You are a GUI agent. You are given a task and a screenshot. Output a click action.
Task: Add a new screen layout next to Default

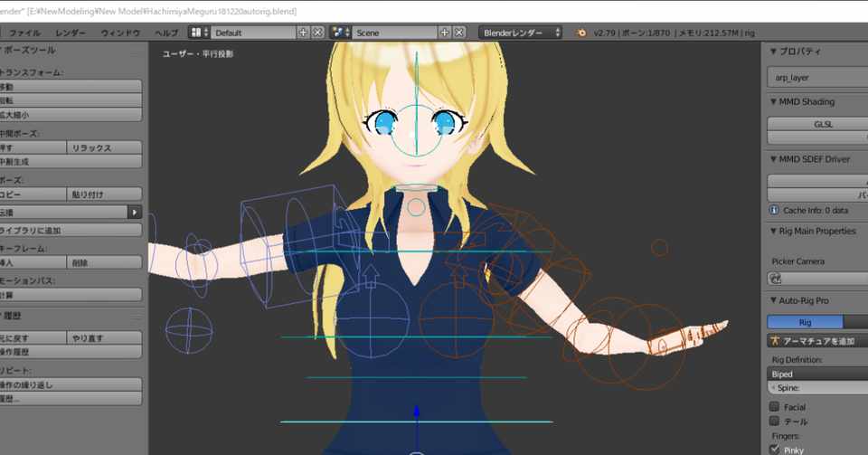[x=303, y=33]
